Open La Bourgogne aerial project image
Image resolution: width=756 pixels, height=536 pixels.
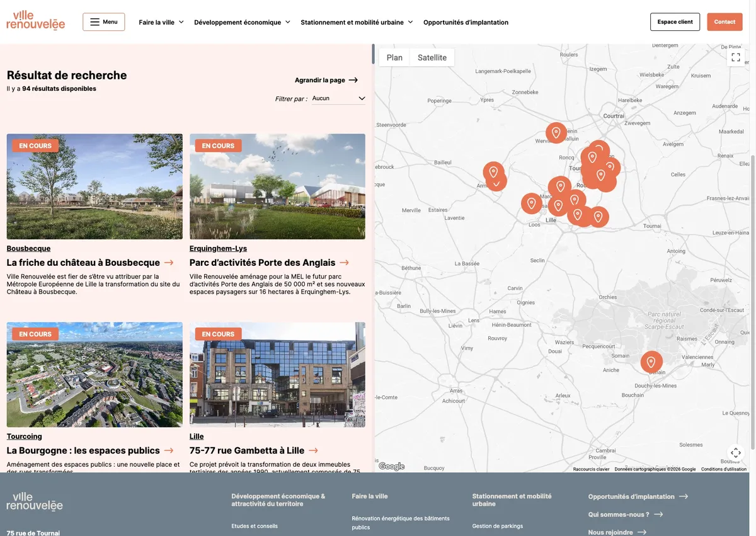tap(94, 375)
